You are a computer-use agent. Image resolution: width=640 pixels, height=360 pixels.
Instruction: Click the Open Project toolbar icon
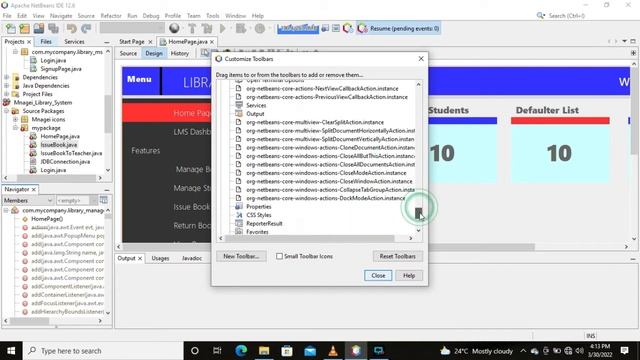coord(39,29)
